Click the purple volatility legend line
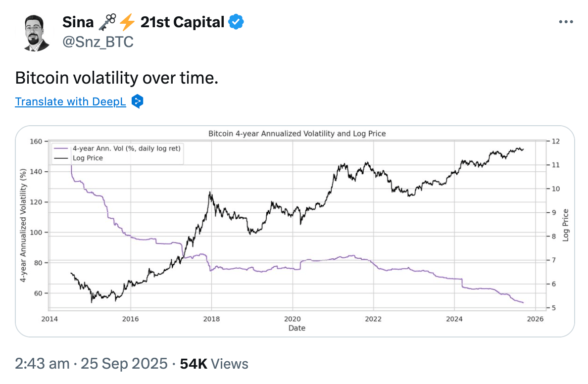588x384 pixels. tap(62, 148)
